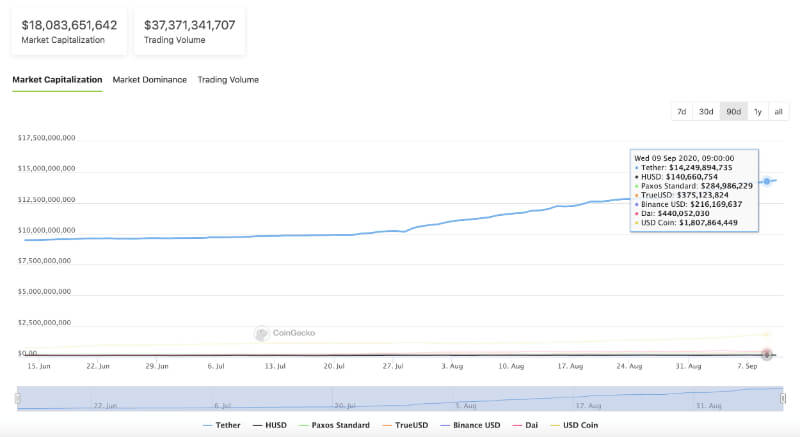Click the left navigator range handle
Screen dimensions: 800x437
point(17,398)
